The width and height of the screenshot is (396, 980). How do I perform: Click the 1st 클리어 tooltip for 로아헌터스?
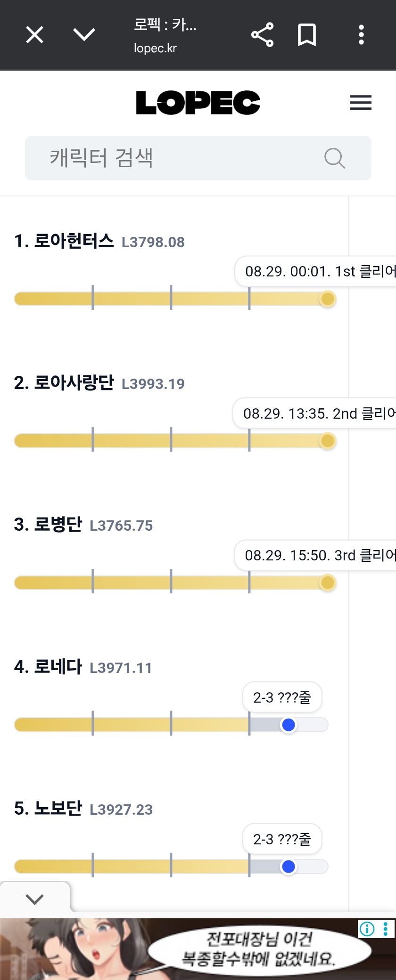(x=315, y=271)
